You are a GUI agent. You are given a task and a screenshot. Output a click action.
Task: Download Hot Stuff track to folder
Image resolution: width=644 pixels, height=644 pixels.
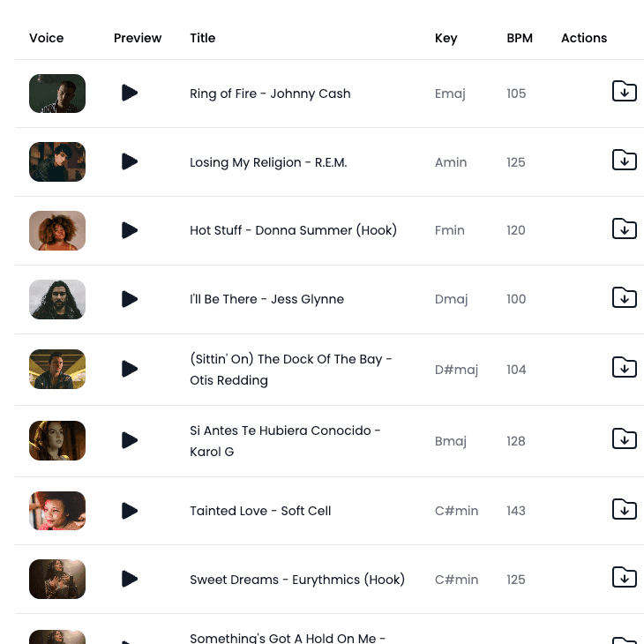click(x=625, y=228)
